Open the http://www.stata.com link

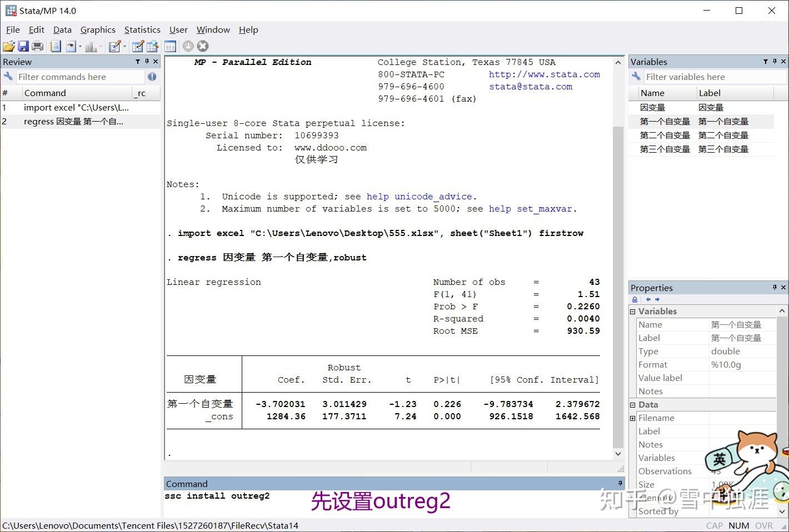point(545,74)
